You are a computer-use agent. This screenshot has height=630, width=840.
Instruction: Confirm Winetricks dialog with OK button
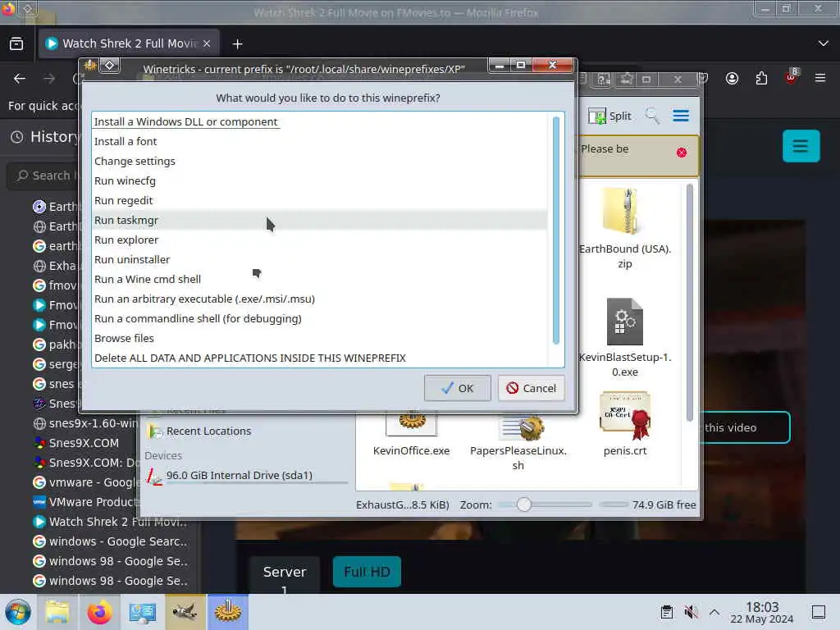457,388
